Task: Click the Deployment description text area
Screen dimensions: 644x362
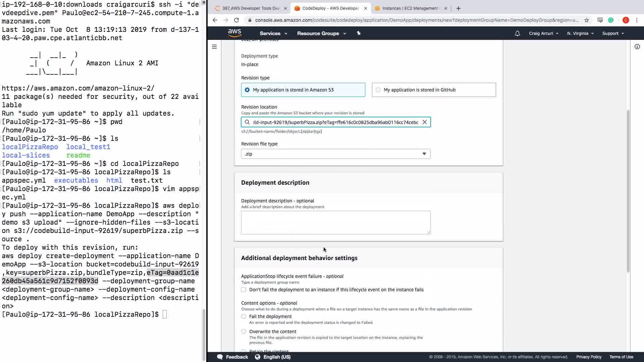Action: click(335, 222)
